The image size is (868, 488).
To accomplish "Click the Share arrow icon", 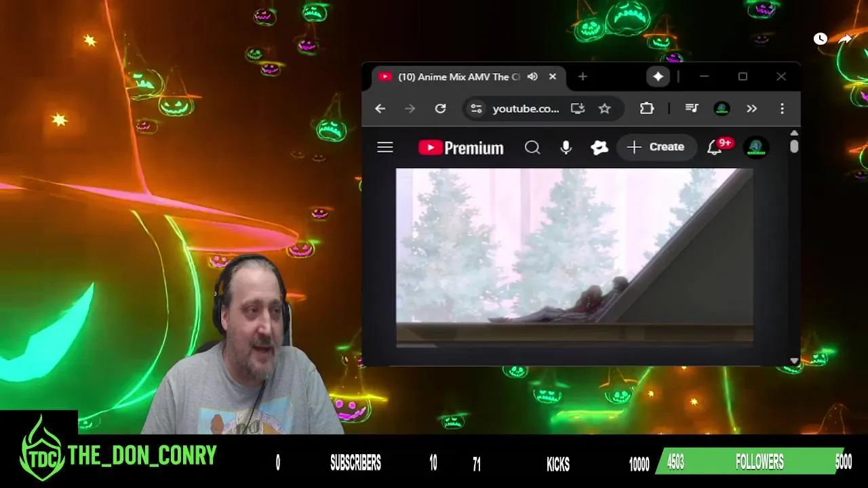I will click(x=845, y=39).
